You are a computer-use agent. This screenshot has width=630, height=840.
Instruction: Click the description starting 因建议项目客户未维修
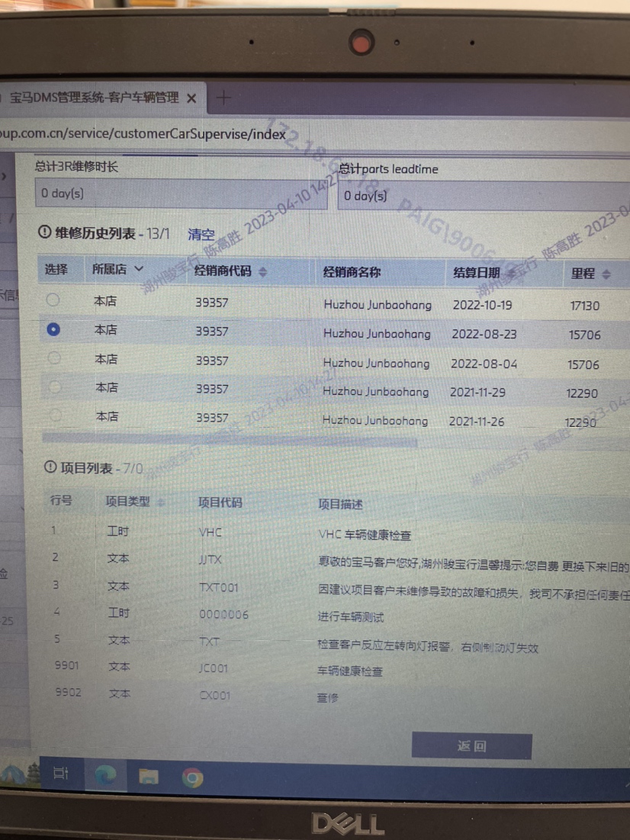click(474, 592)
